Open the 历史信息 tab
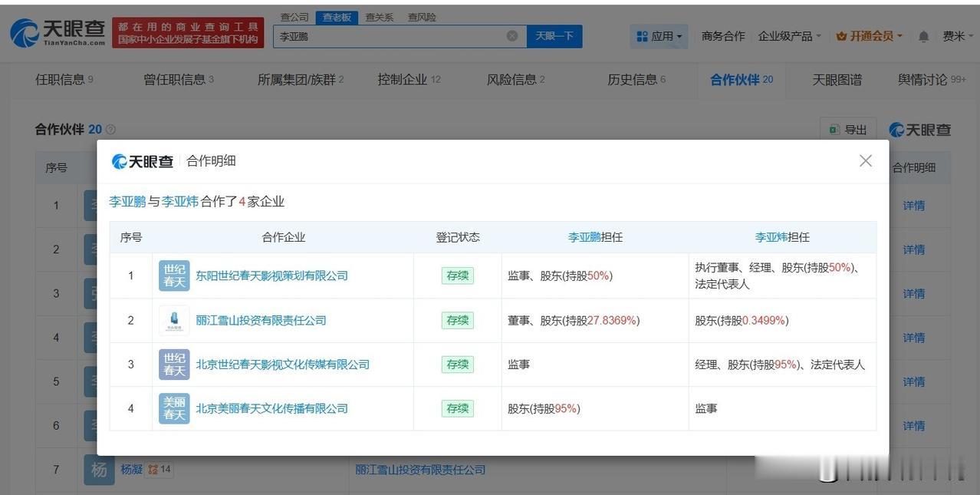Screen dimensions: 980x495 tap(636, 79)
